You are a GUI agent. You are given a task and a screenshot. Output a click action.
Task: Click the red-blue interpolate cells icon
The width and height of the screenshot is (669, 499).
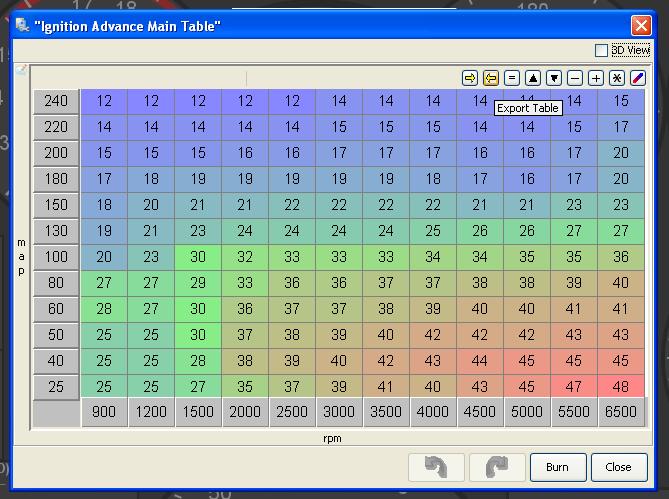(637, 78)
